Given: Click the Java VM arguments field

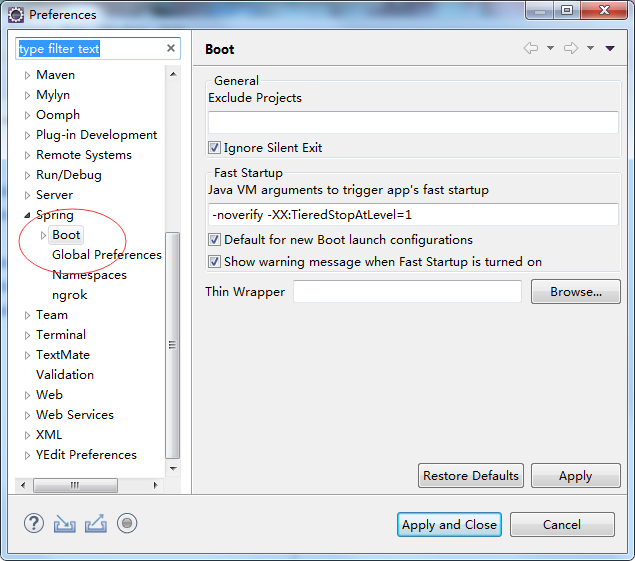Looking at the screenshot, I should 413,215.
